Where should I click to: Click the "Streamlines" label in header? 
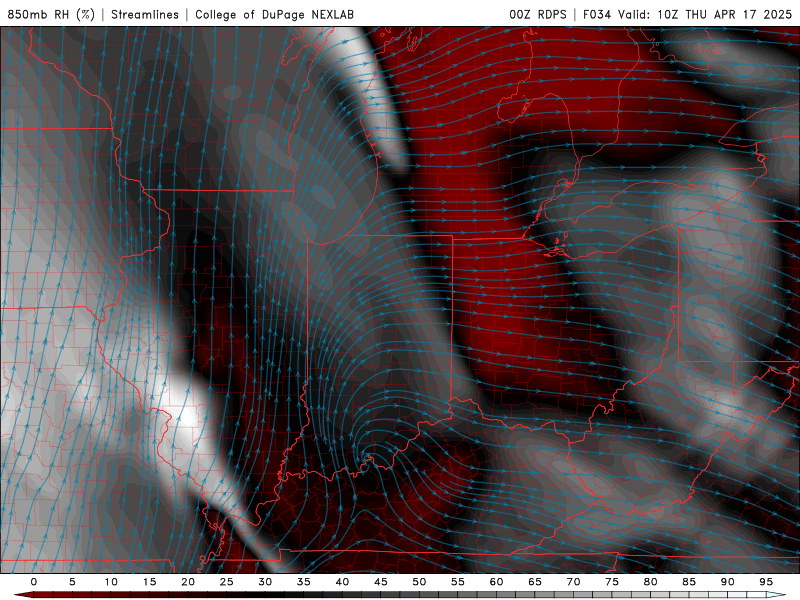click(x=145, y=14)
